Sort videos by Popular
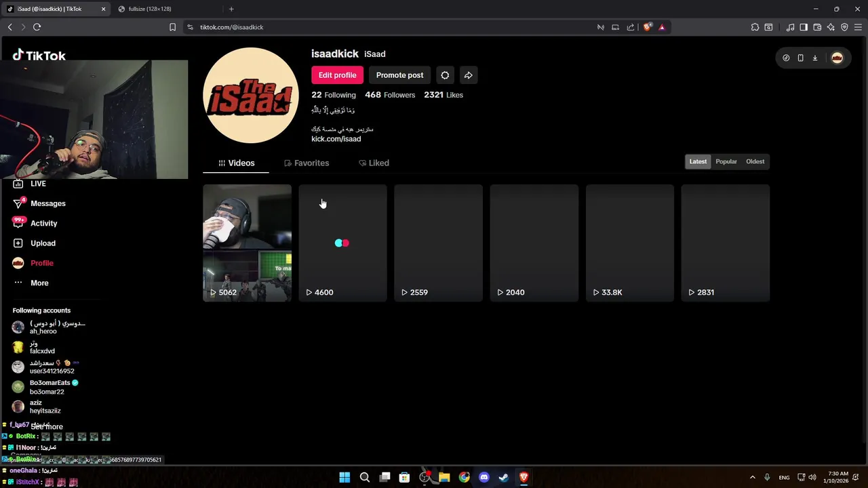 [x=726, y=161]
